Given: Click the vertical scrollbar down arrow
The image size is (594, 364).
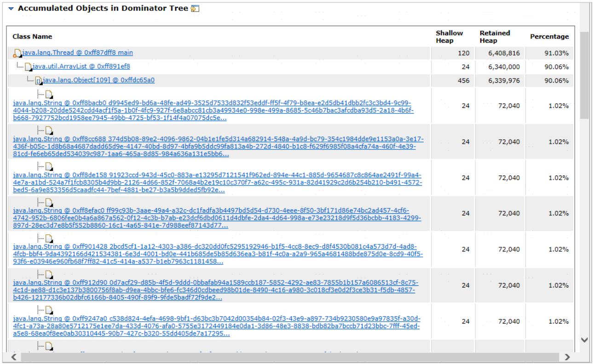Looking at the screenshot, I should [x=584, y=340].
